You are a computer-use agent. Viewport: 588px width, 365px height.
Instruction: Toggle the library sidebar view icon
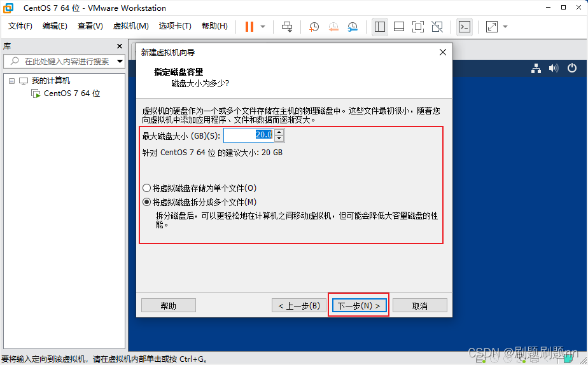click(380, 27)
